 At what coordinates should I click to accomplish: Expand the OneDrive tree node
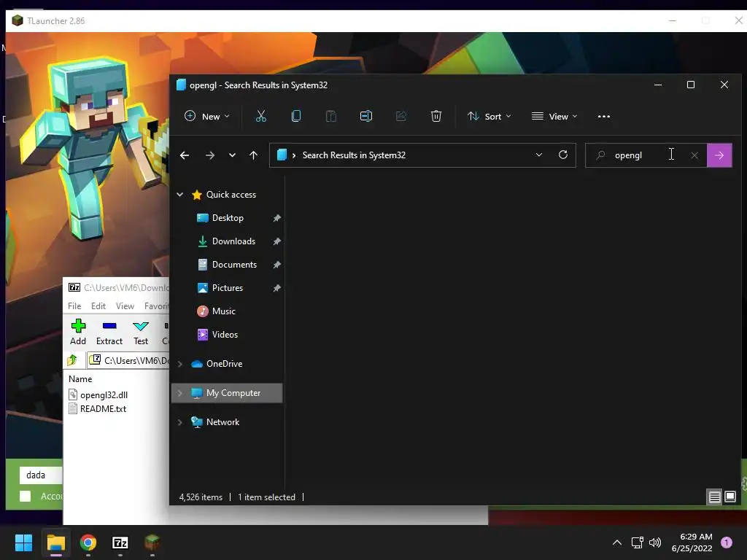coord(180,364)
